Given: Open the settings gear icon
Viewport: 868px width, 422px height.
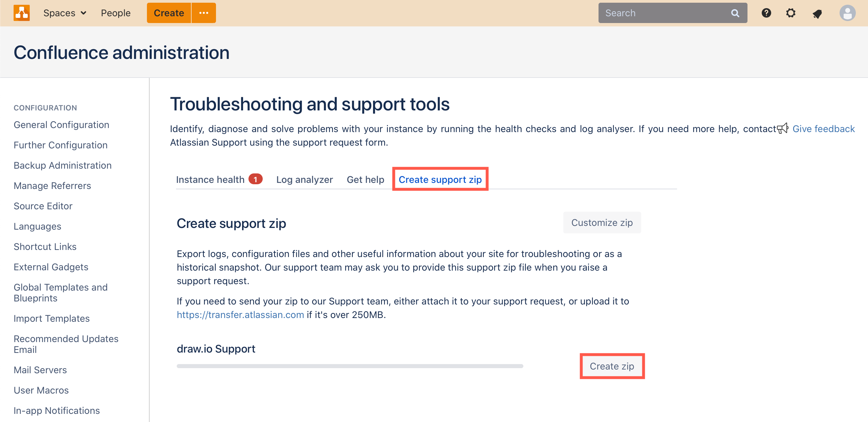Looking at the screenshot, I should pos(791,13).
